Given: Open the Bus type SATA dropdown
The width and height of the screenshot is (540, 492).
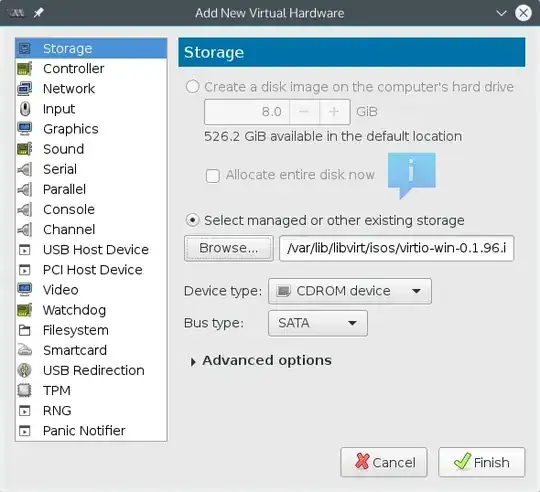Looking at the screenshot, I should click(318, 323).
